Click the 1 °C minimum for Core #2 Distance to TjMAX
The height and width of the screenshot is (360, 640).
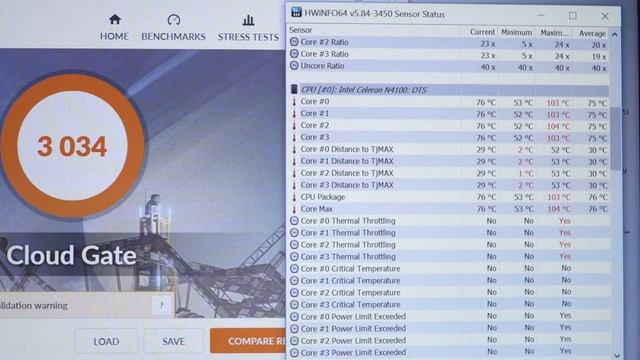525,173
